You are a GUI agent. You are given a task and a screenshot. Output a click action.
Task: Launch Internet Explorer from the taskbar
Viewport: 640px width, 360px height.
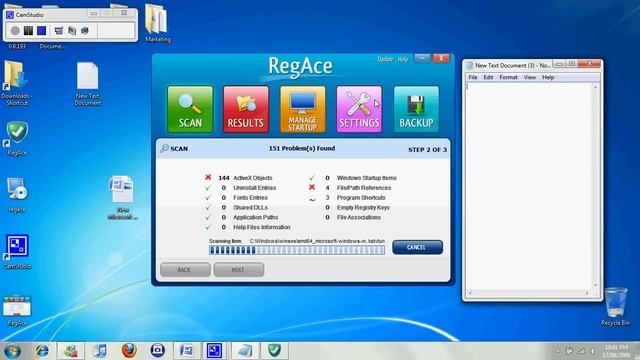pyautogui.click(x=42, y=351)
